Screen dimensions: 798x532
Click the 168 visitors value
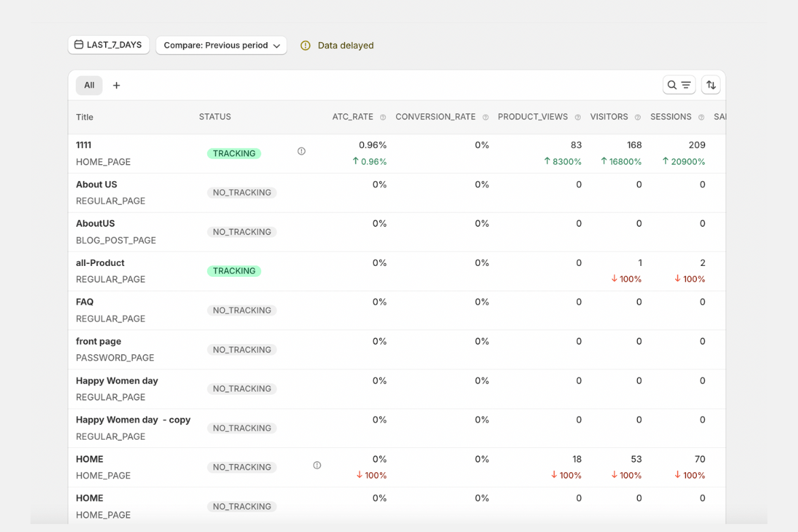(x=634, y=145)
